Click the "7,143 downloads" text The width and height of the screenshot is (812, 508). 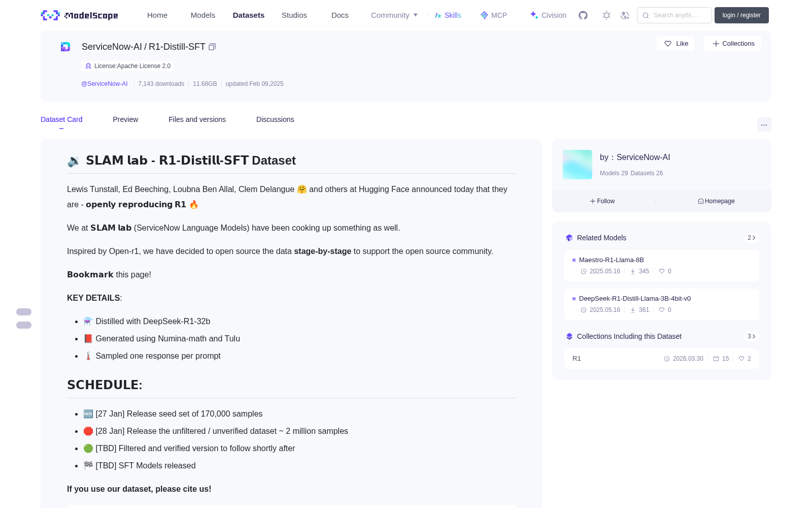pos(161,84)
